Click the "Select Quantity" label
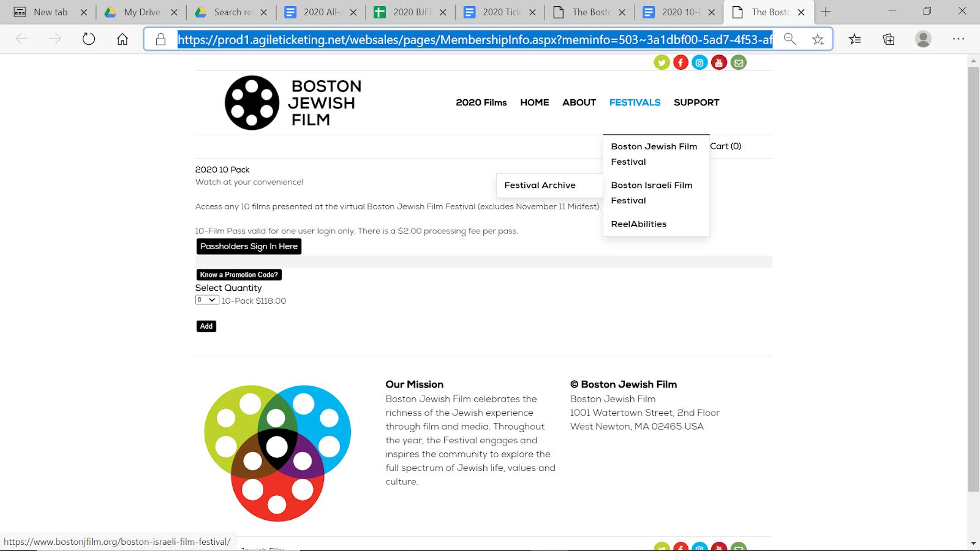 click(x=228, y=288)
